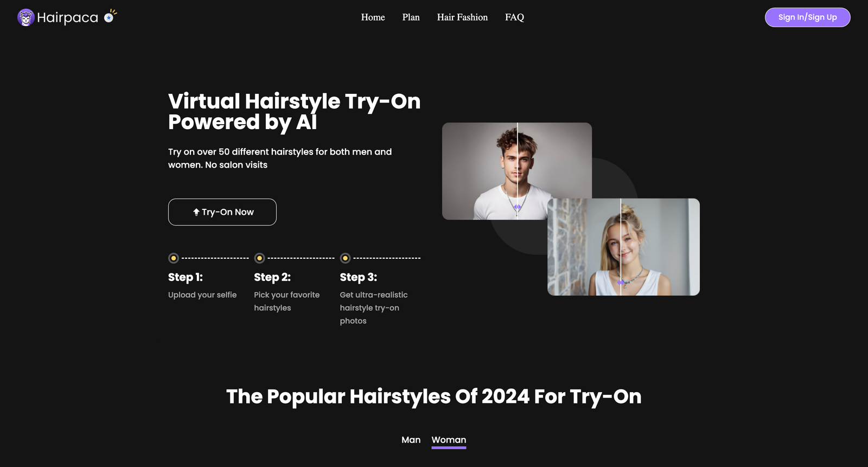Screen dimensions: 868x467
Task: Navigate to Hair Fashion
Action: 462,17
